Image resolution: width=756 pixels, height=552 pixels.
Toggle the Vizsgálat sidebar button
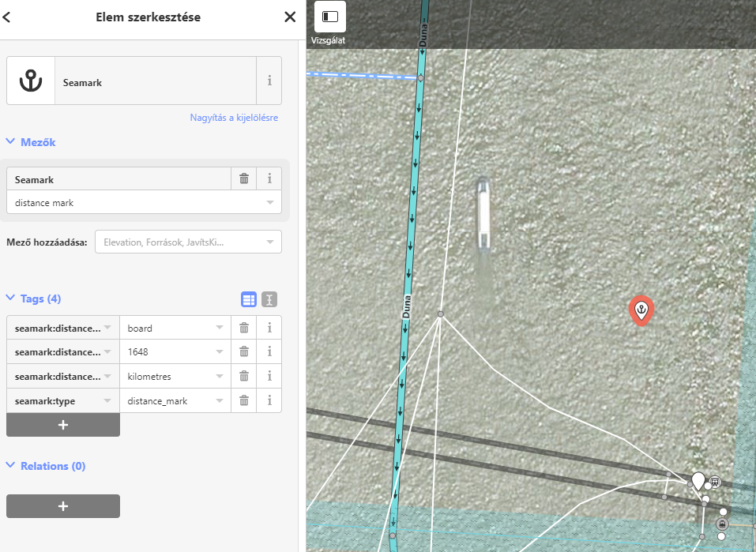pos(329,17)
